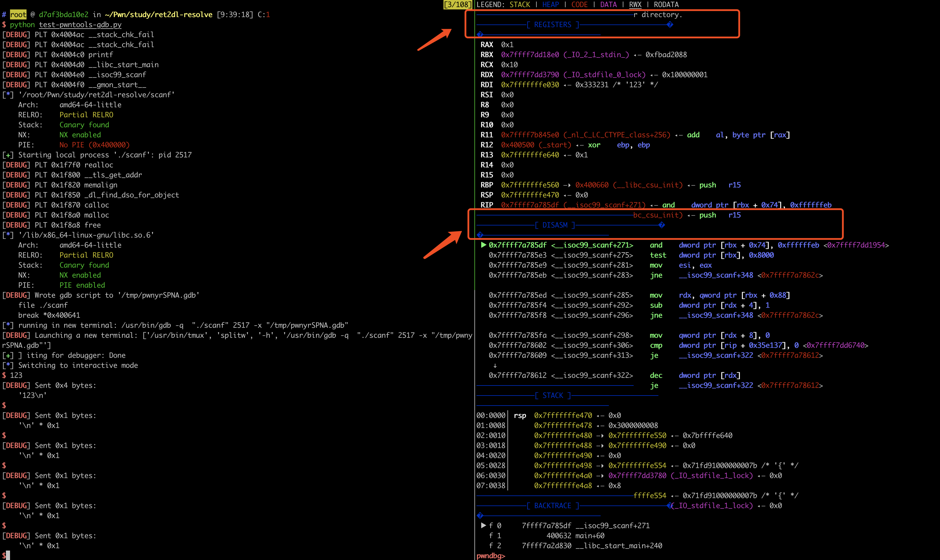Click stack entry 07:0038 value 0x8
The height and width of the screenshot is (560, 940).
click(x=614, y=485)
